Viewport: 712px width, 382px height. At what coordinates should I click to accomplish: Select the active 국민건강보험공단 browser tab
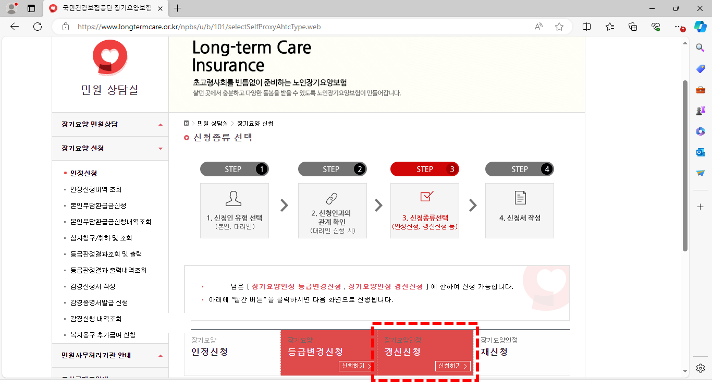(x=106, y=8)
